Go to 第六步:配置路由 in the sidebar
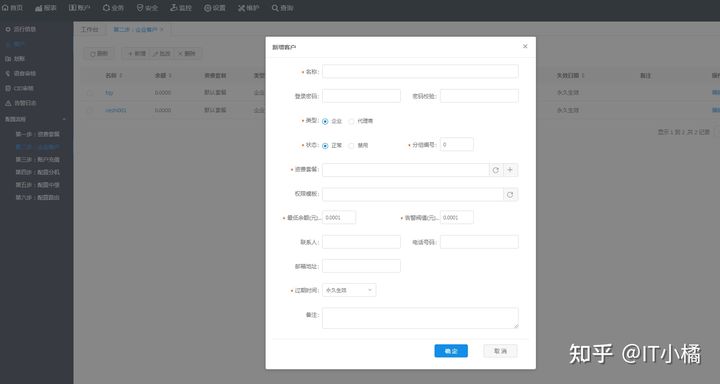Screen dimensions: 720x384 (38, 198)
